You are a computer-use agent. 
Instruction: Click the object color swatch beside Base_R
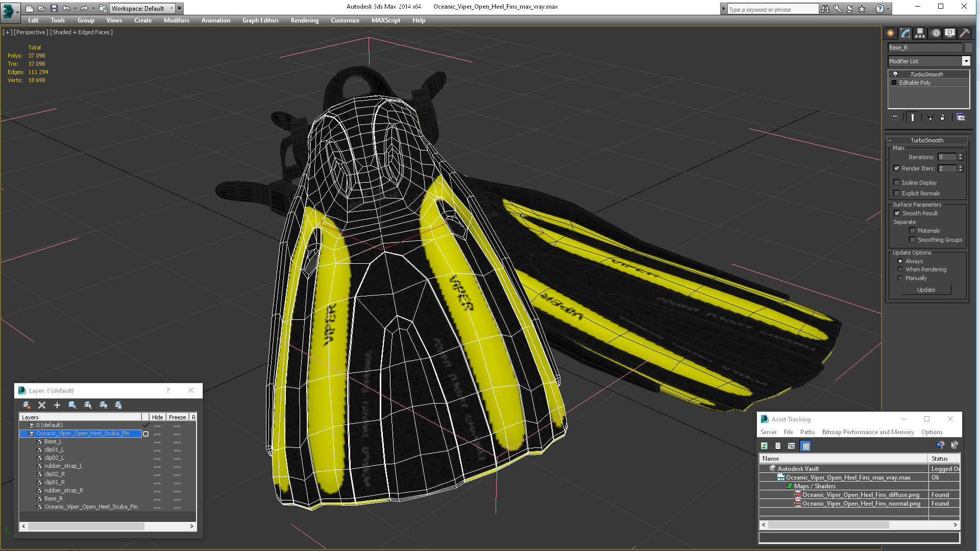(x=968, y=47)
